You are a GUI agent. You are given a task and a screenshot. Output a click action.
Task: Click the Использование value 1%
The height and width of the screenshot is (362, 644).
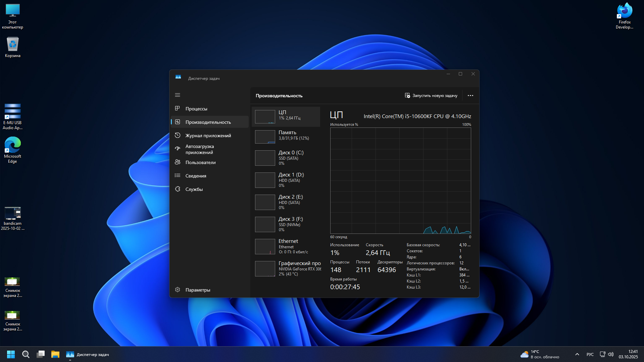[x=335, y=253]
